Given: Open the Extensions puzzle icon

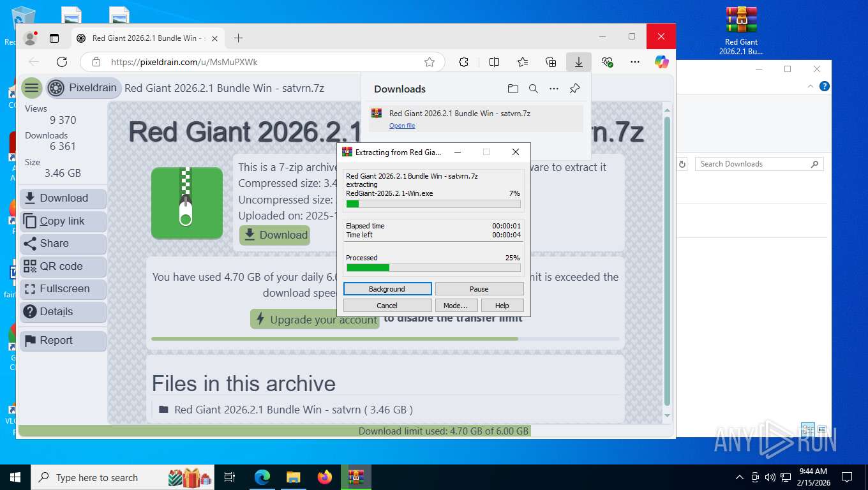Looking at the screenshot, I should (464, 62).
